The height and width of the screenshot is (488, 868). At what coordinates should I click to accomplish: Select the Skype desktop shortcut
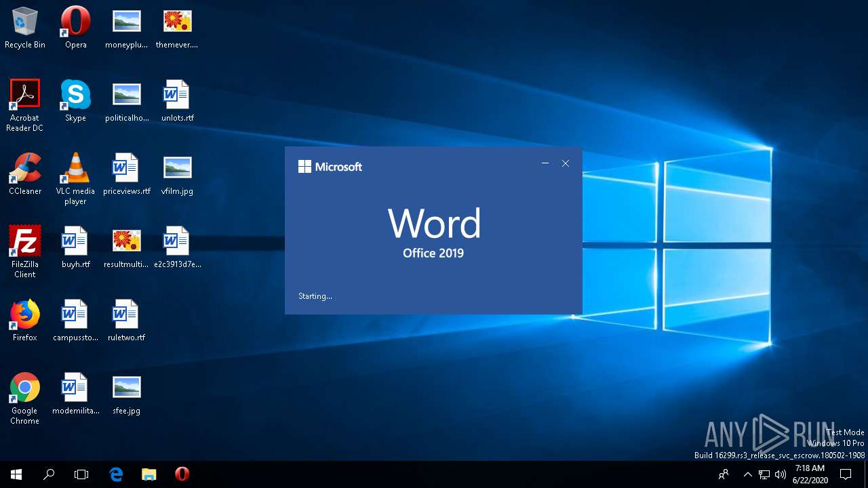76,101
